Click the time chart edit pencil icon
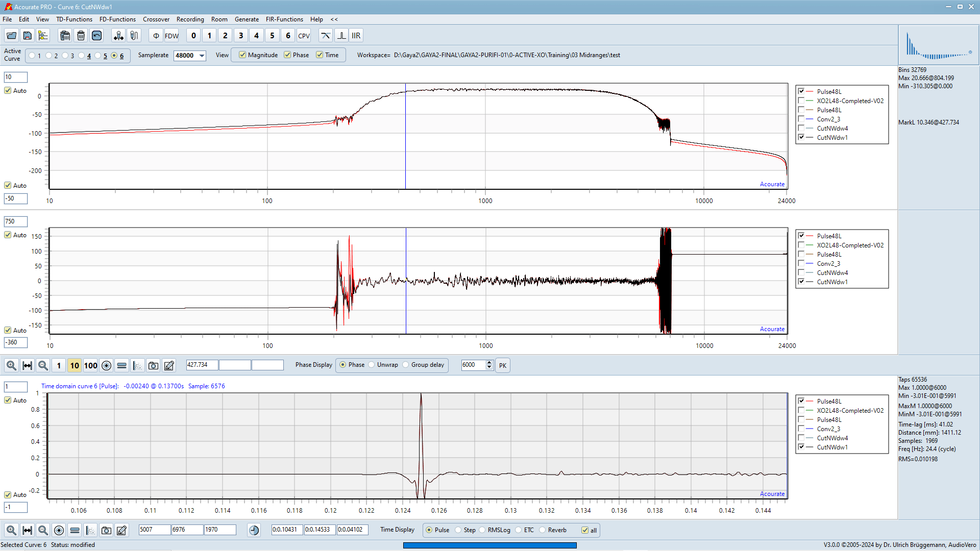The height and width of the screenshot is (551, 980). tap(121, 530)
